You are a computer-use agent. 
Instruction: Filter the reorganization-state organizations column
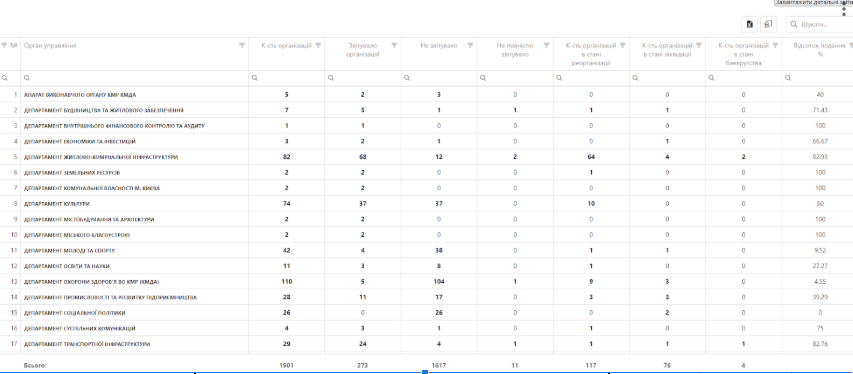[x=623, y=46]
